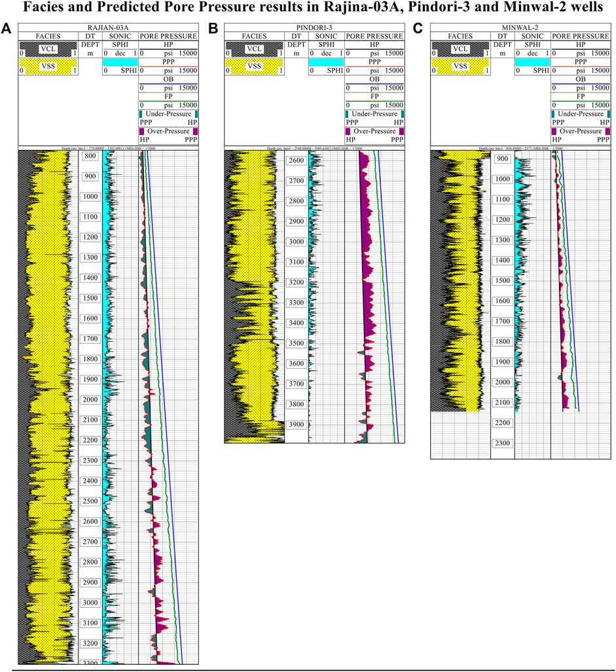616x672 pixels.
Task: Click the FP curve label in RAJIAN-03A
Action: click(168, 96)
